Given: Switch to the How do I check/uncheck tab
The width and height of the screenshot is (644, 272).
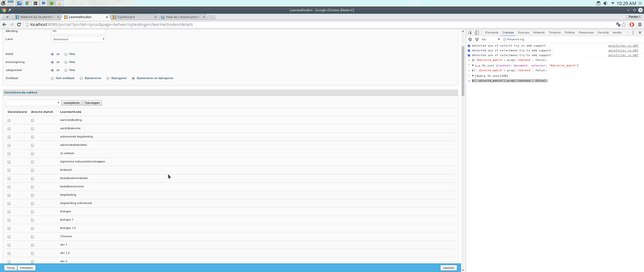Looking at the screenshot, I should pos(183,17).
